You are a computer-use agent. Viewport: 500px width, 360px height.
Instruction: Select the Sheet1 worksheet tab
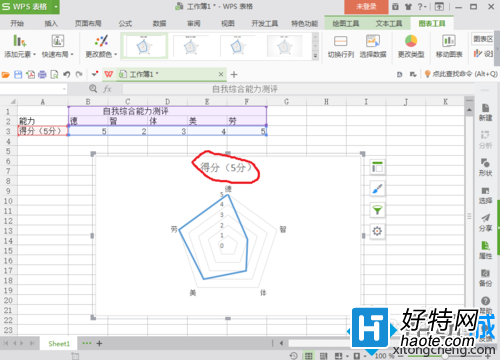coord(59,343)
